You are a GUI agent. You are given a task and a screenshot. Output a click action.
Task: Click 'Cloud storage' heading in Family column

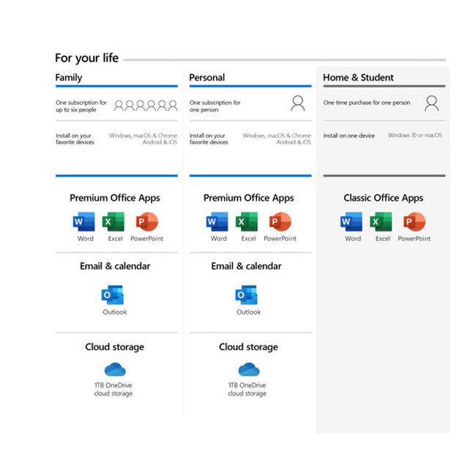pyautogui.click(x=115, y=346)
